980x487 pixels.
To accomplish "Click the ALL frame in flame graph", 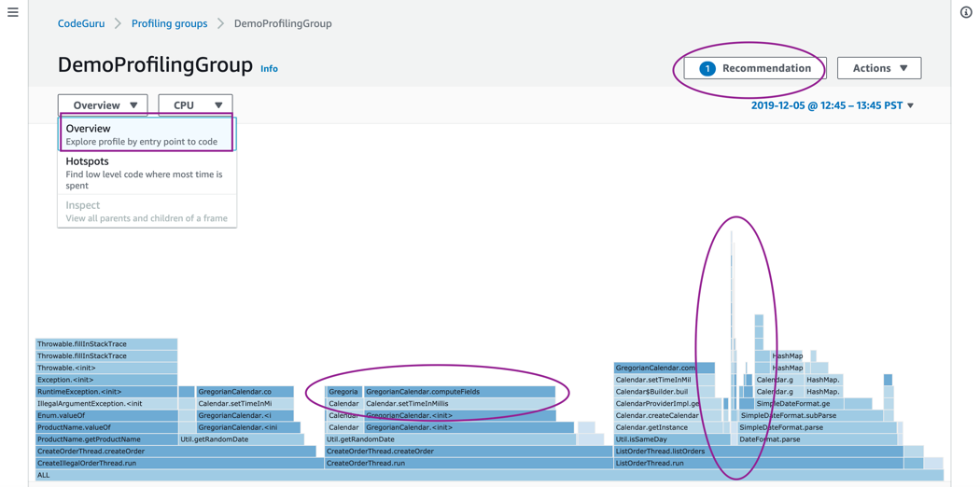I will (x=489, y=475).
